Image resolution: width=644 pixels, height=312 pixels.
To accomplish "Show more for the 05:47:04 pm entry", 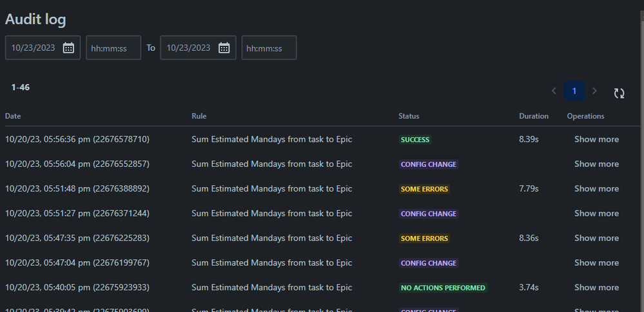I will coord(596,262).
